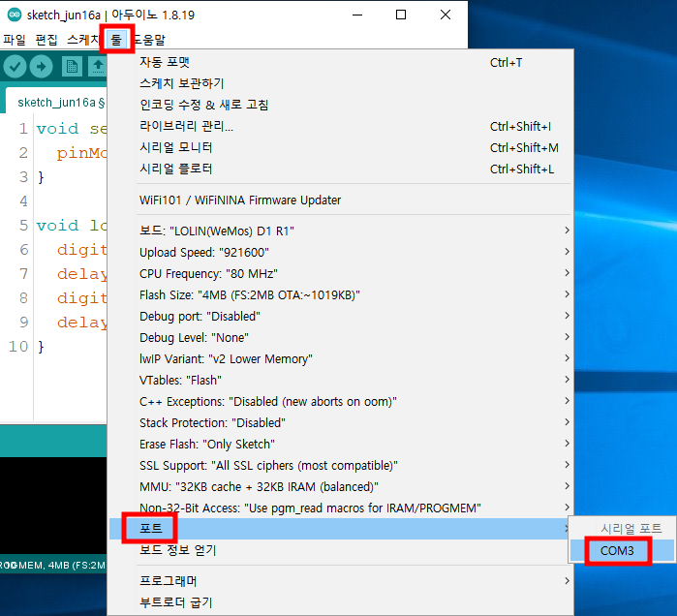Viewport: 677px width, 616px height.
Task: Click the board info status bar text
Action: (52, 565)
